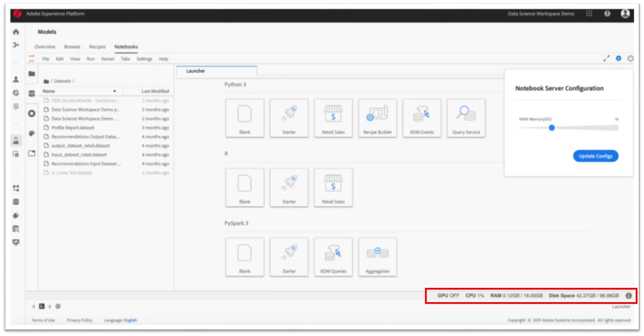Open the data explorer icon in the JupyterLab sidebar
The image size is (644, 336).
coord(32,93)
